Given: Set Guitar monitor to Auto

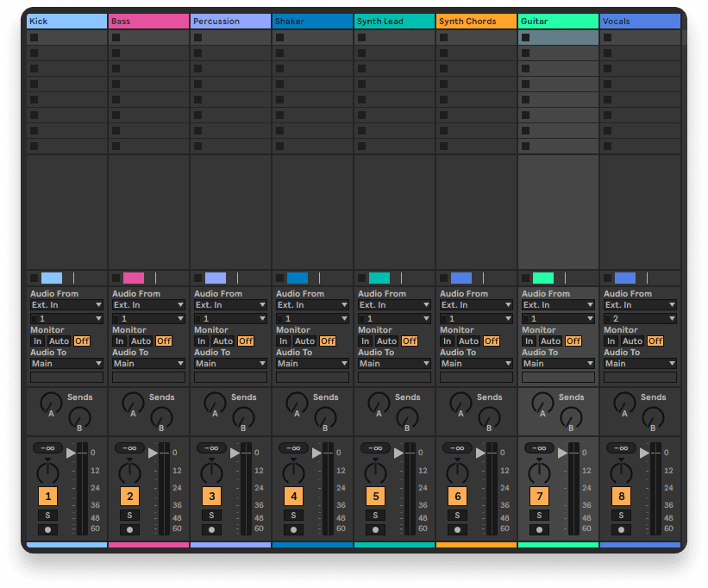Looking at the screenshot, I should click(550, 341).
